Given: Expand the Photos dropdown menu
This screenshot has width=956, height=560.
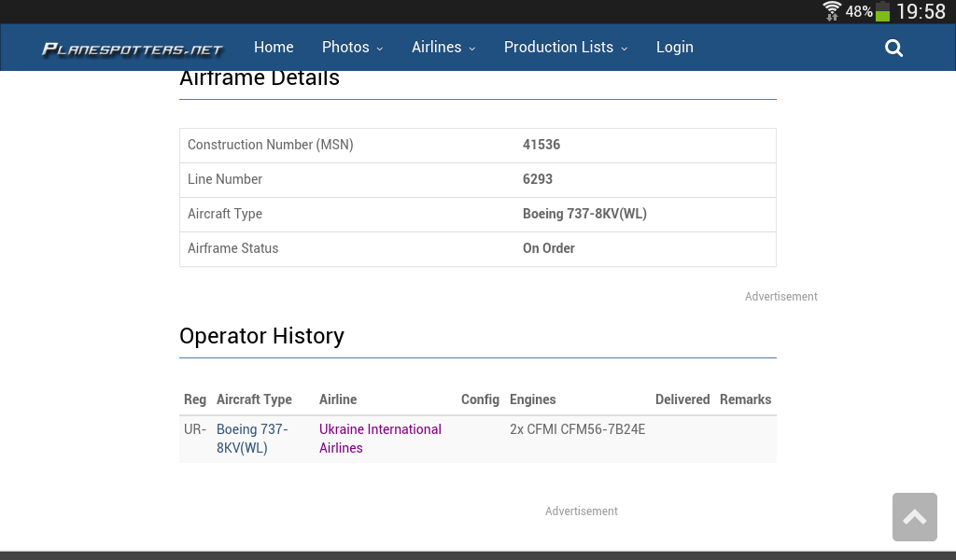Looking at the screenshot, I should coord(352,48).
